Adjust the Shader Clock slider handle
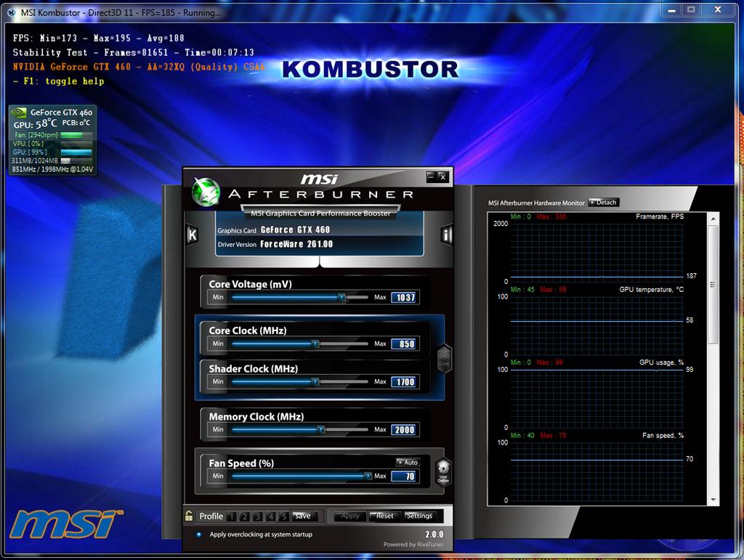The height and width of the screenshot is (560, 744). [315, 382]
